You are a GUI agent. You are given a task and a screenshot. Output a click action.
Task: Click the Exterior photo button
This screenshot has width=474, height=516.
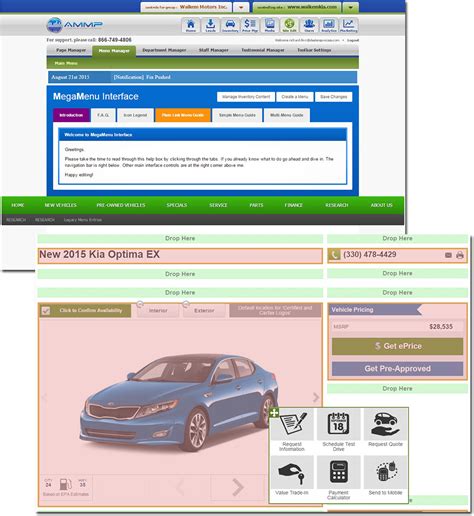coord(204,311)
